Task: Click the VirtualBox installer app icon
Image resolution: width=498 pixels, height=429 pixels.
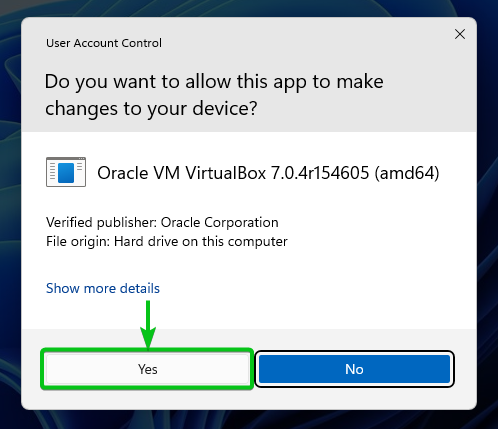Action: (66, 172)
